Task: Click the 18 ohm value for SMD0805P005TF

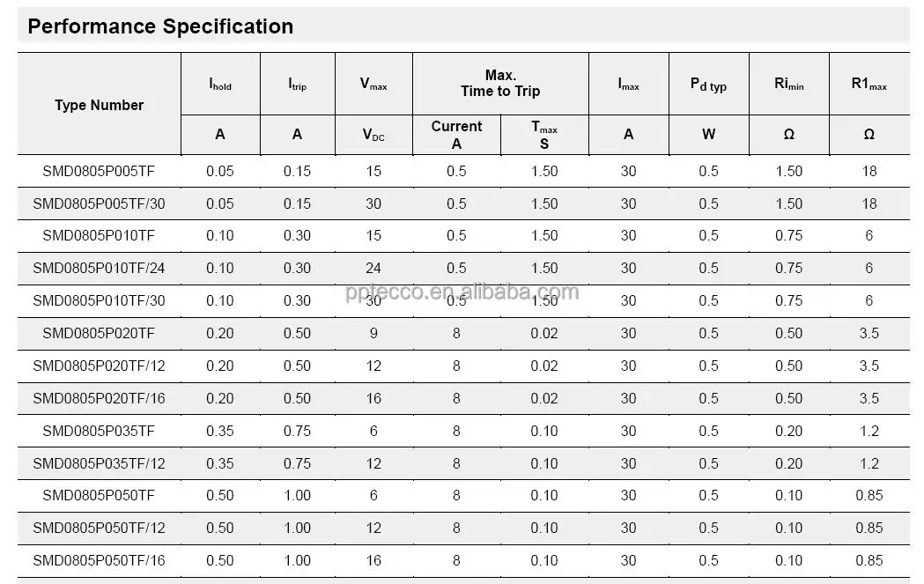Action: (x=869, y=171)
